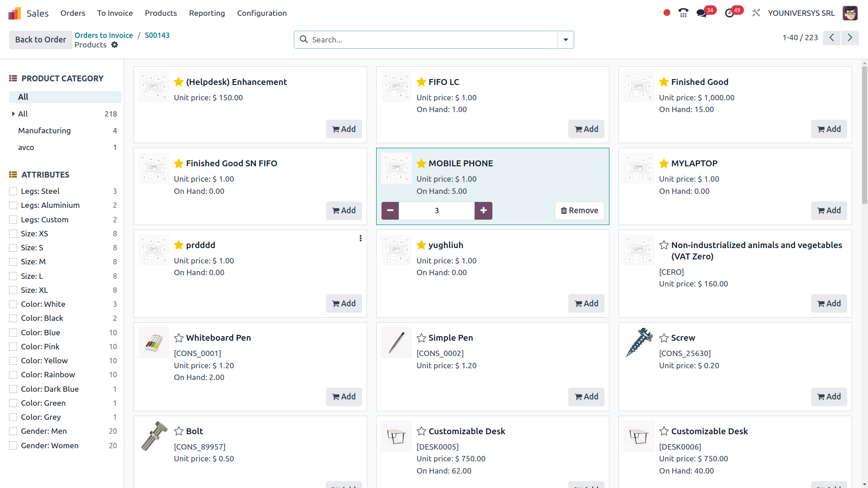The height and width of the screenshot is (488, 868).
Task: Open the Discuss messages icon showing 34
Action: [702, 13]
